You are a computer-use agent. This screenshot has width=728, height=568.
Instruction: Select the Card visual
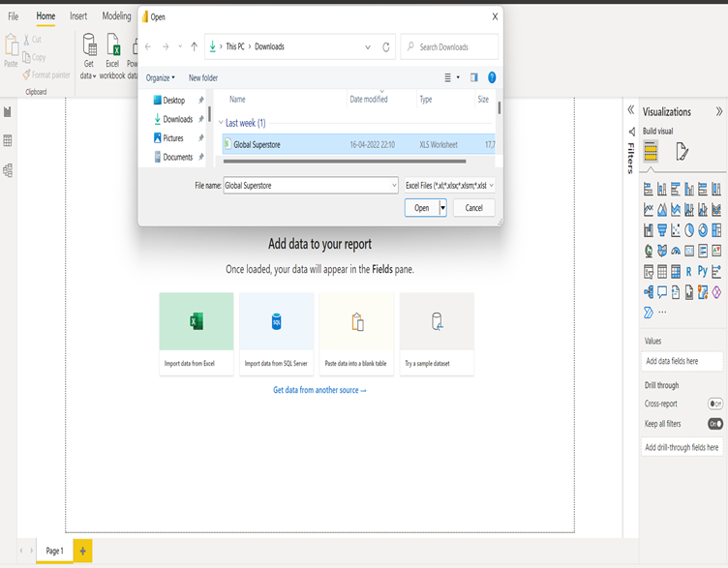pos(689,251)
